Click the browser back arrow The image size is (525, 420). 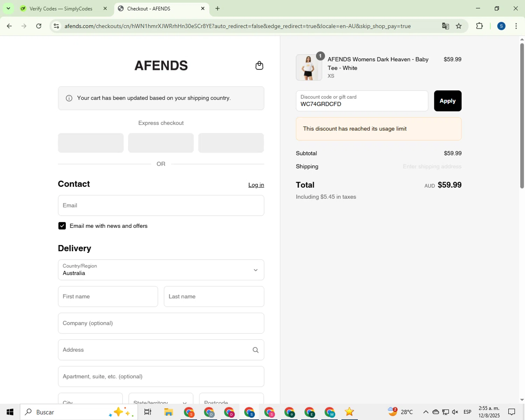pos(9,26)
